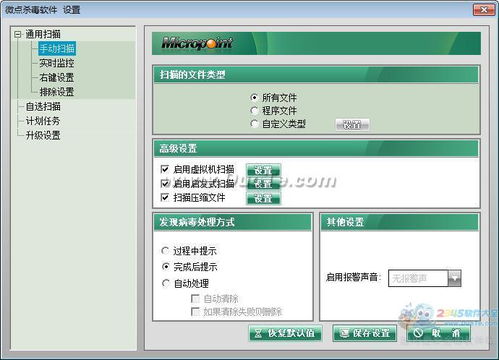Open 设置 beside 扫描压缩文件

tap(263, 198)
